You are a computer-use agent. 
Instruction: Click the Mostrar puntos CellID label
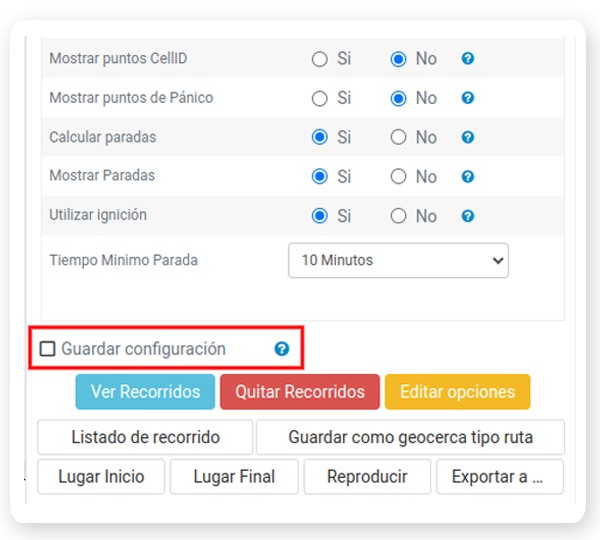[x=118, y=59]
